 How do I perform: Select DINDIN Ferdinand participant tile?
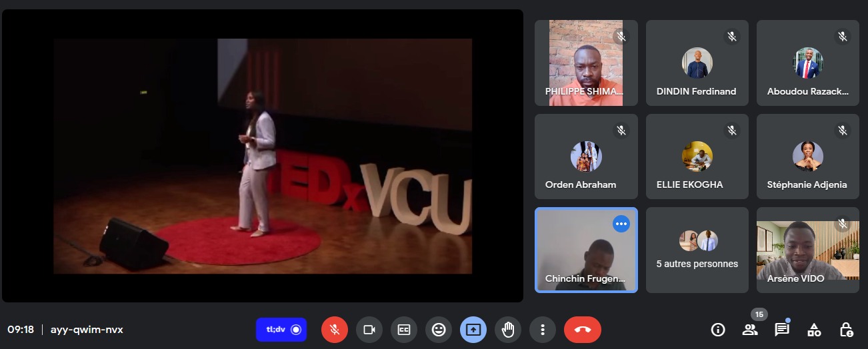click(x=697, y=63)
